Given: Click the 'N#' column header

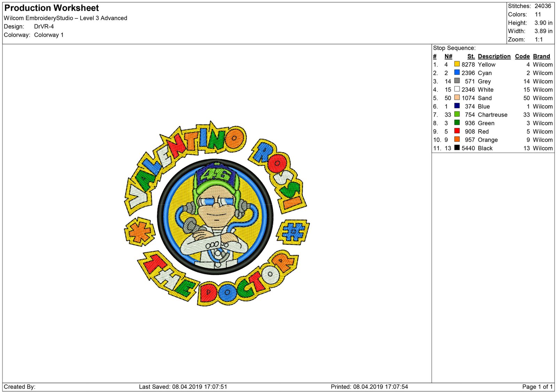Looking at the screenshot, I should [448, 56].
